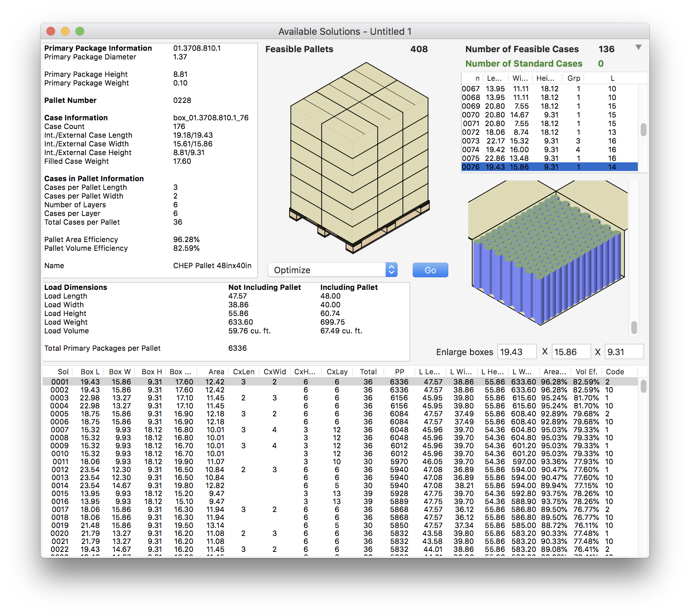This screenshot has width=690, height=616.
Task: Click Total Primary Packages per Pallet value 6336
Action: pos(237,348)
